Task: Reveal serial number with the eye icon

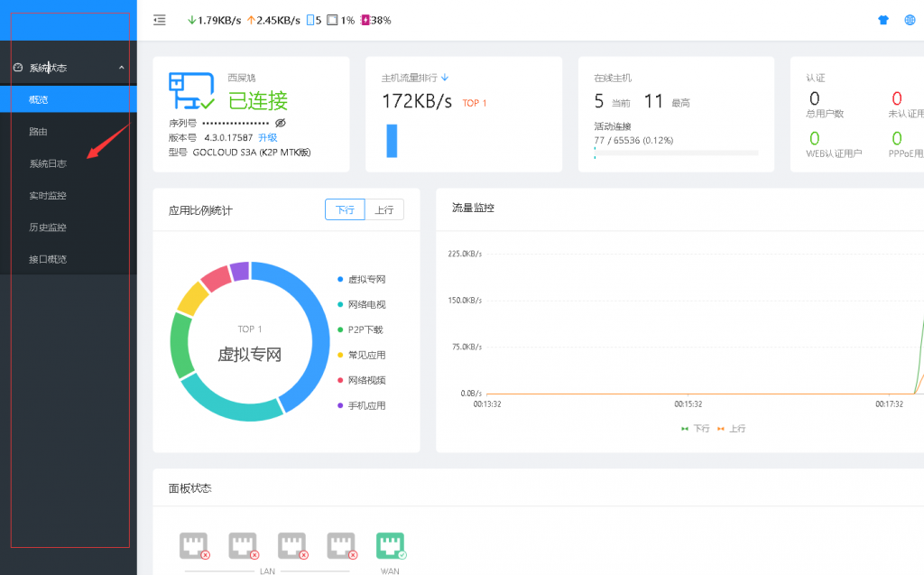Action: click(281, 122)
